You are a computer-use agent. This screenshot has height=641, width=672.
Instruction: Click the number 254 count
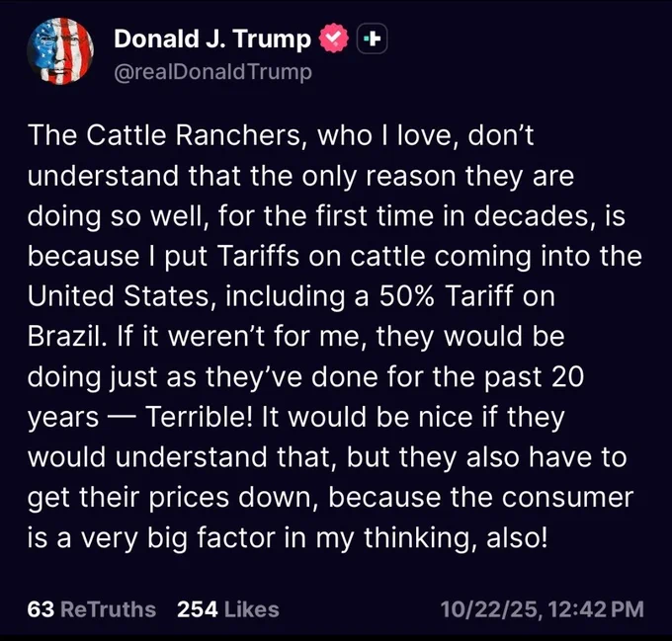pyautogui.click(x=198, y=609)
